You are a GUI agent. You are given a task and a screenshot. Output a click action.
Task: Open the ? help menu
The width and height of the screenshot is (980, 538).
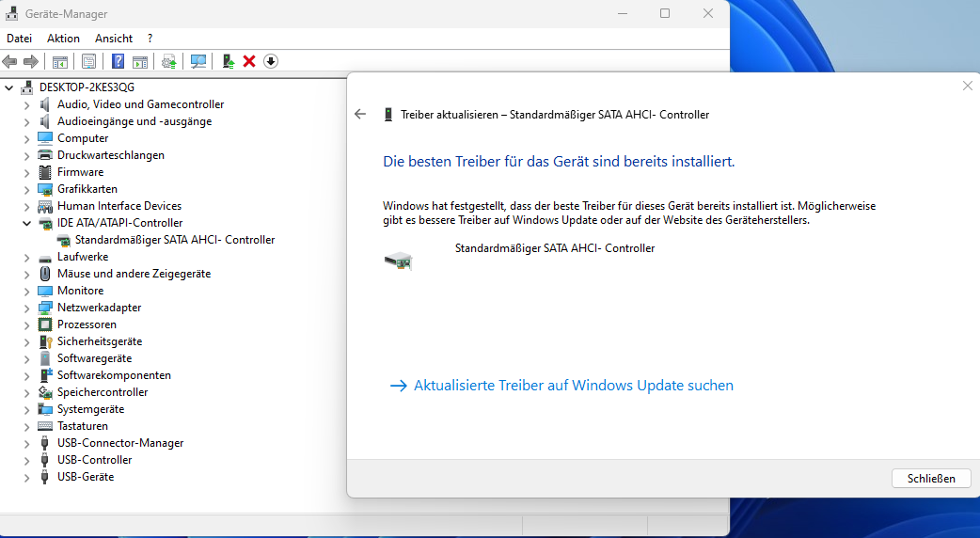[x=150, y=39]
